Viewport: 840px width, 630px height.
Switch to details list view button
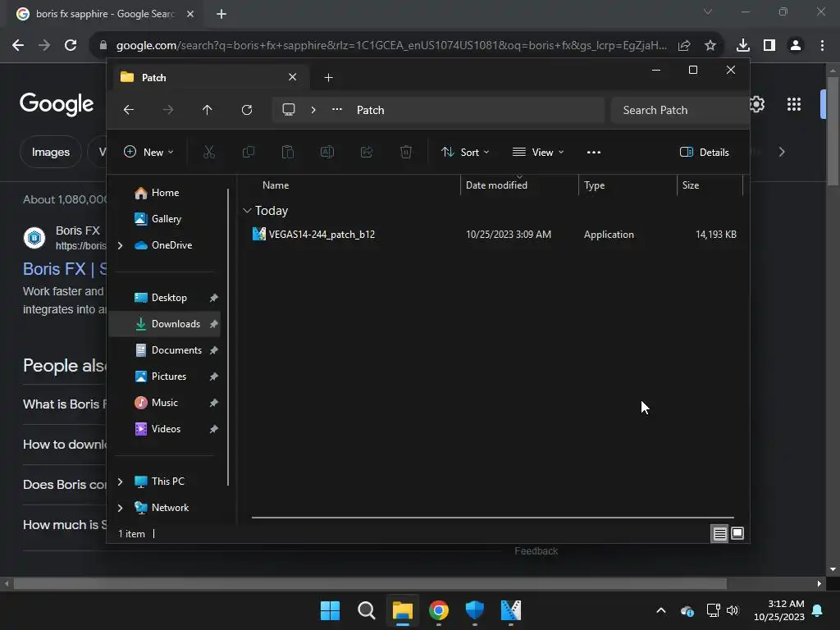(x=719, y=533)
